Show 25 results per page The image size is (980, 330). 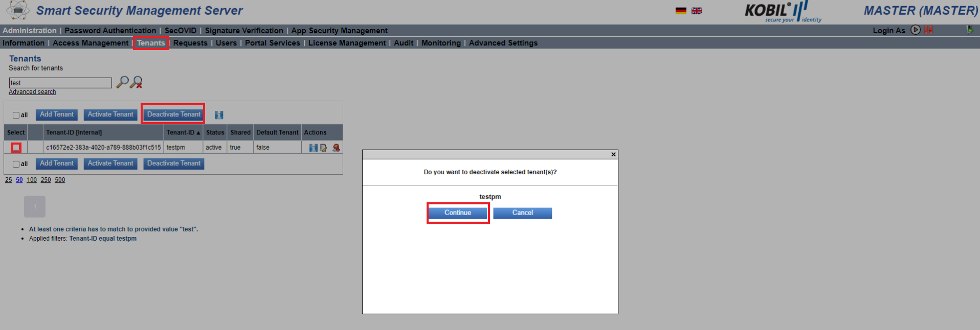9,180
